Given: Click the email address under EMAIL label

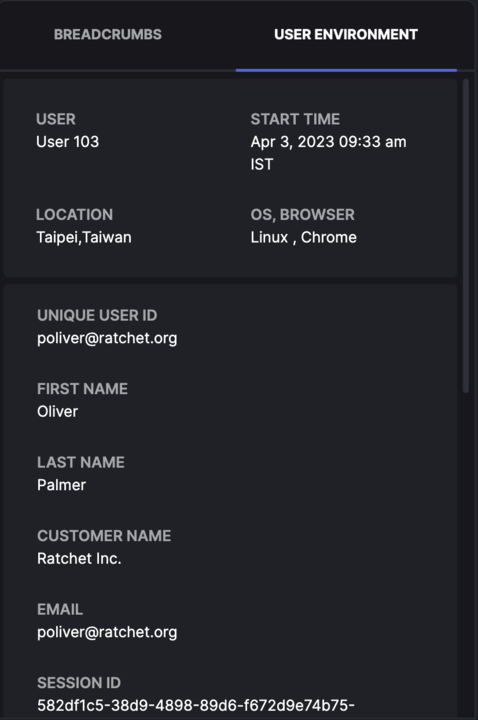Looking at the screenshot, I should (x=107, y=632).
